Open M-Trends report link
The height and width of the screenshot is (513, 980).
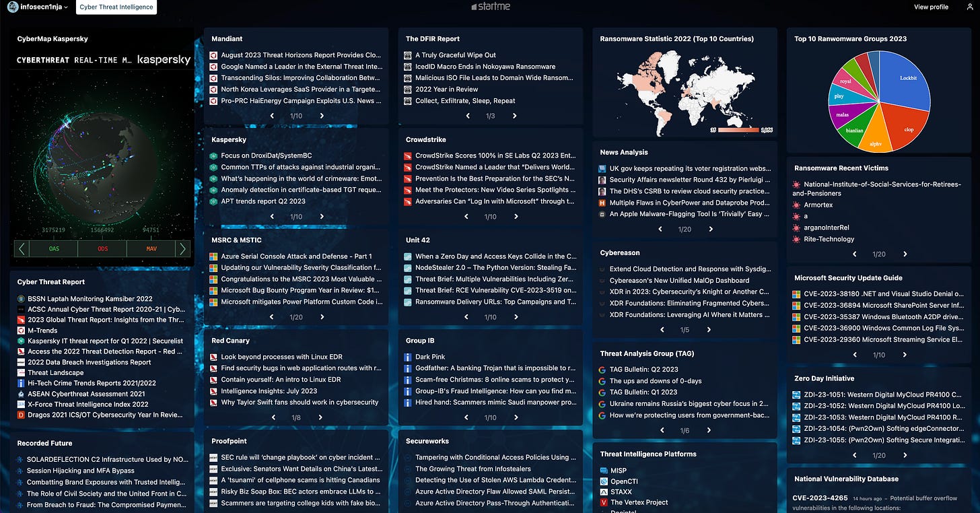pos(42,331)
